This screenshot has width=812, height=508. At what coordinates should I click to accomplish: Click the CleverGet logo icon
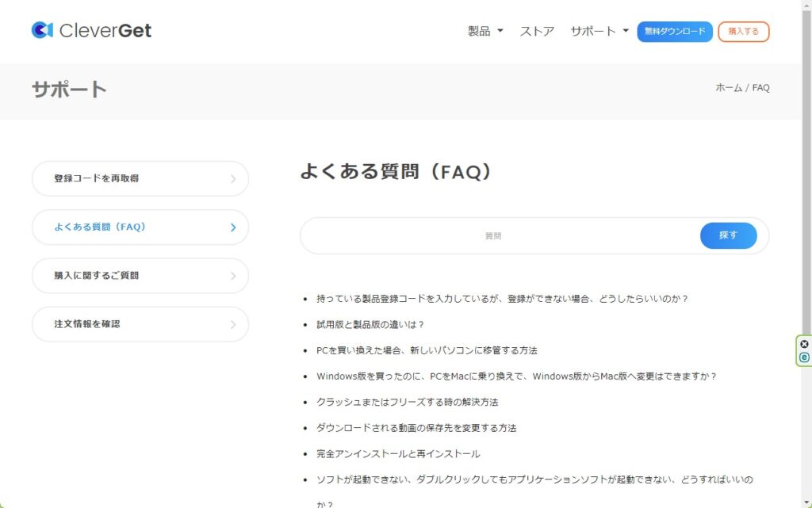point(42,30)
